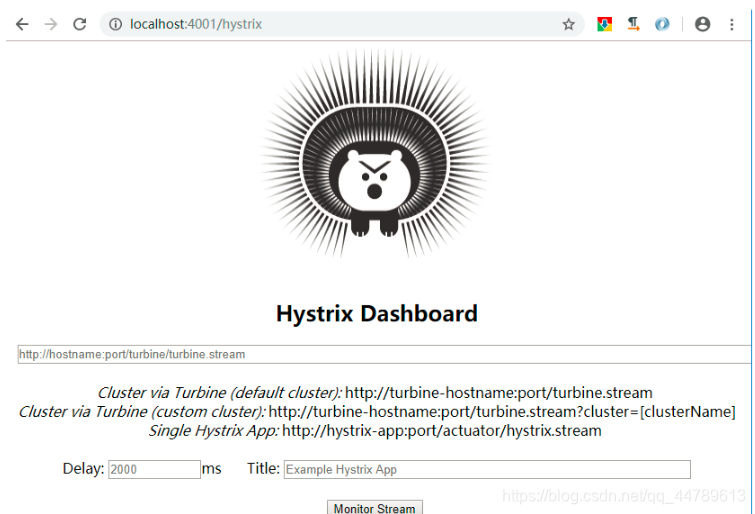Open the paragraph-mark extension icon
The width and height of the screenshot is (755, 514).
[633, 24]
